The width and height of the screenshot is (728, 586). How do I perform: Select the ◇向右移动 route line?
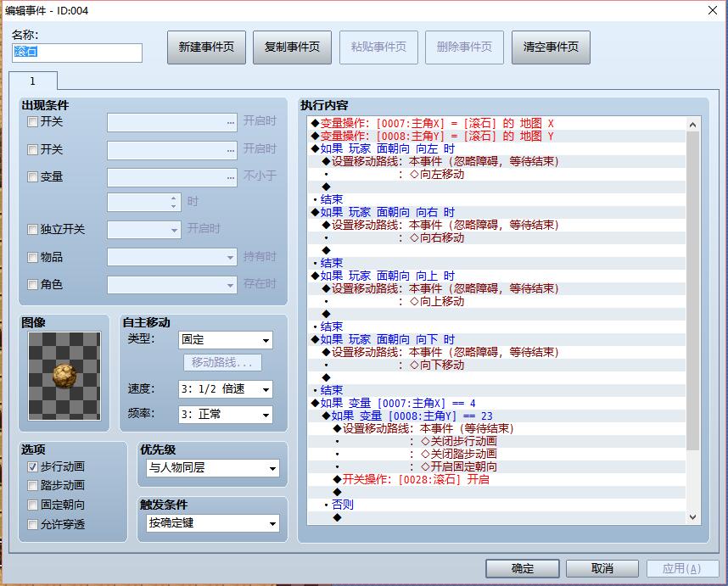click(496, 238)
